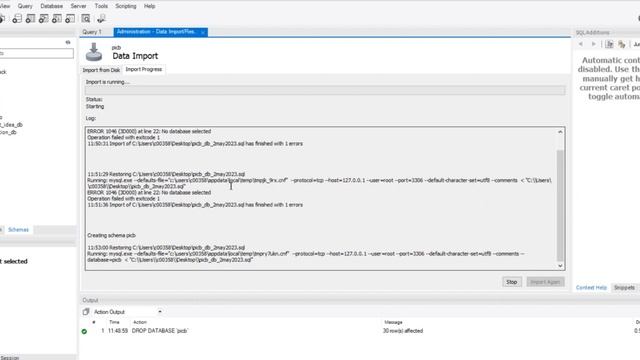Image resolution: width=640 pixels, height=360 pixels.
Task: Open the Server menu
Action: click(x=78, y=6)
